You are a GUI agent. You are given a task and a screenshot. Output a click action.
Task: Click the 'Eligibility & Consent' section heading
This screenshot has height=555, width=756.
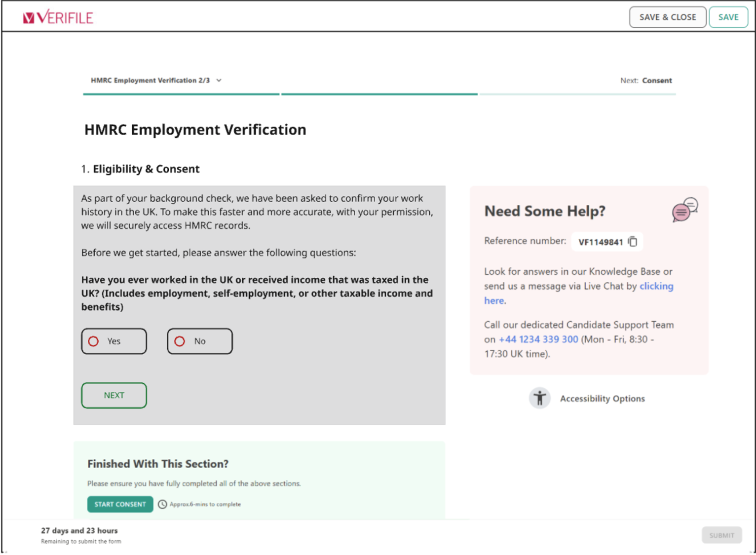click(x=146, y=169)
